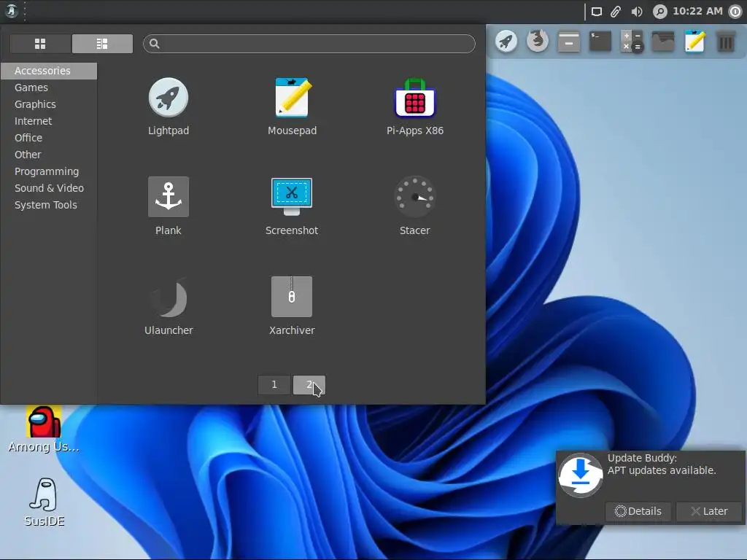Image resolution: width=747 pixels, height=560 pixels.
Task: Click Later on Update Buddy notification
Action: tap(709, 511)
